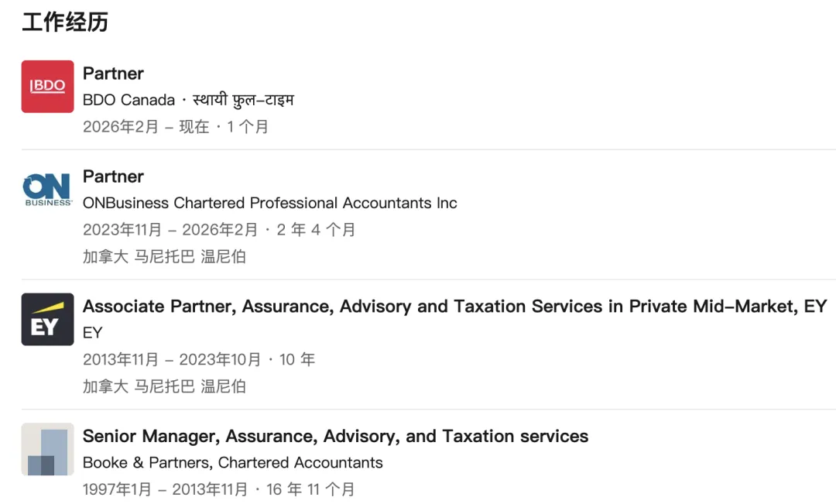Open the Associate Partner position at EY
The image size is (836, 504).
(x=454, y=307)
